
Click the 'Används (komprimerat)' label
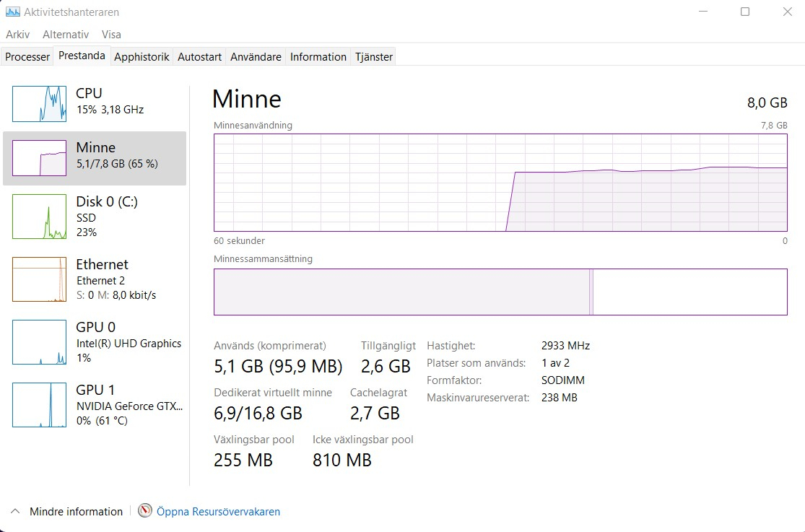coord(270,346)
